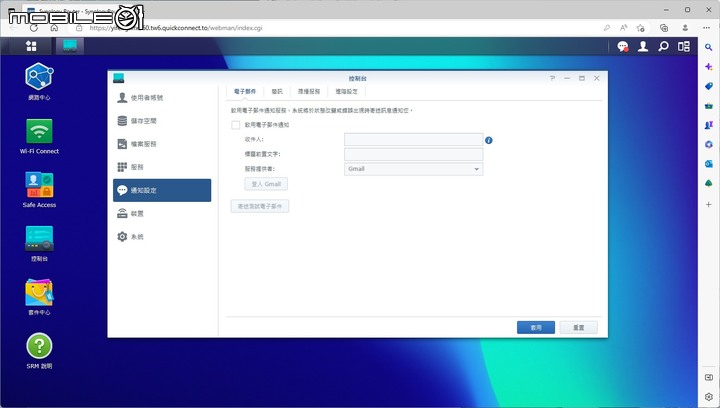Select 檔案服務 file services in sidebar

(162, 144)
